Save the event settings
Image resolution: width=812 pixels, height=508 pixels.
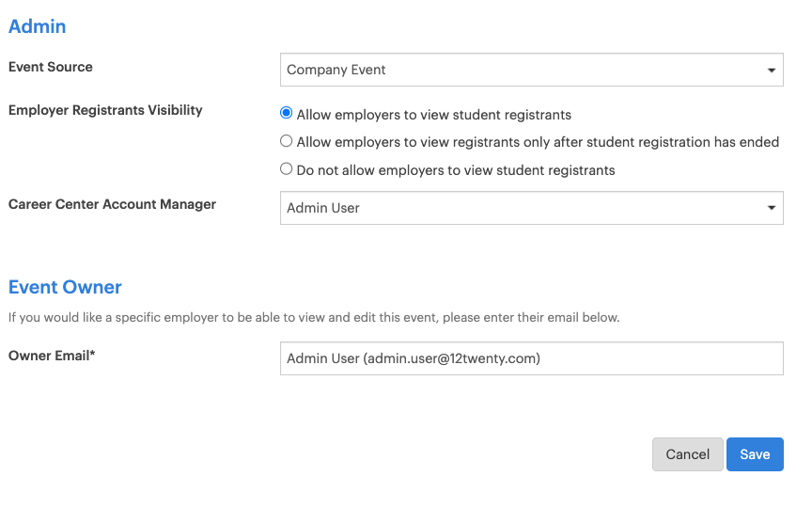755,454
